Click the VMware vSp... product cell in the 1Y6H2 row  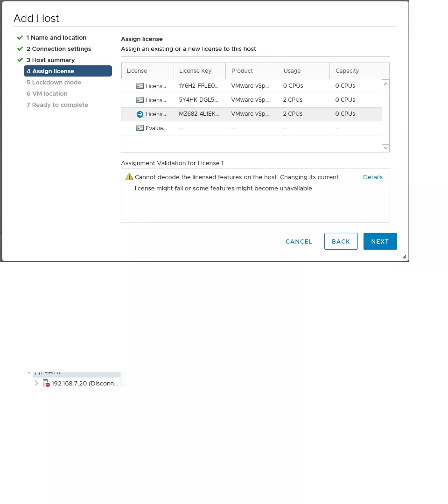pos(250,86)
